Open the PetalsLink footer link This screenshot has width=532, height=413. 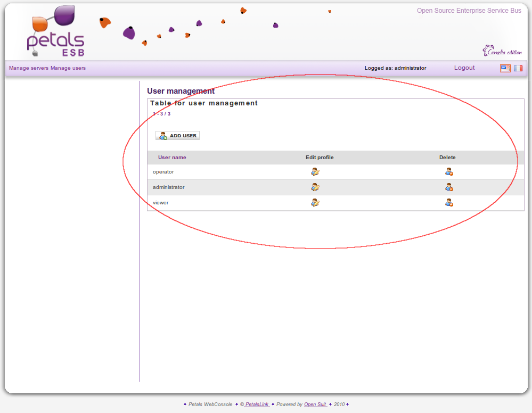(x=257, y=404)
